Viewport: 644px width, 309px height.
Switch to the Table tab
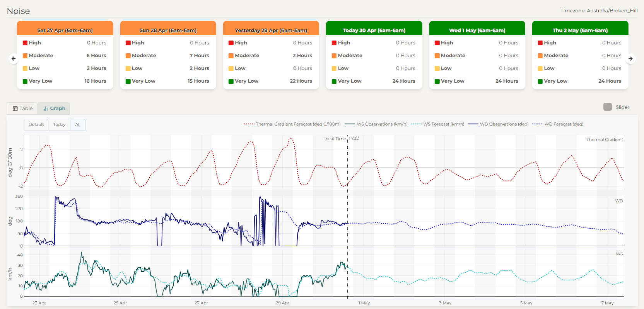pos(22,109)
